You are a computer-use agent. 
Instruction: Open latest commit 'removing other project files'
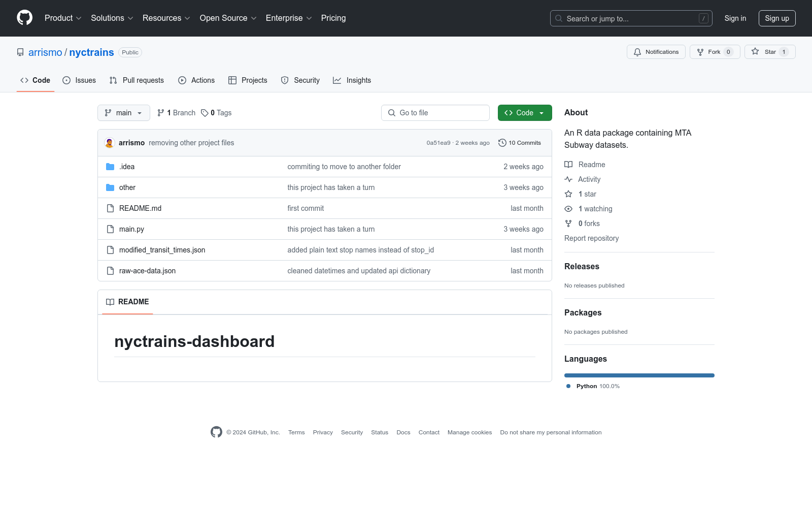coord(191,143)
